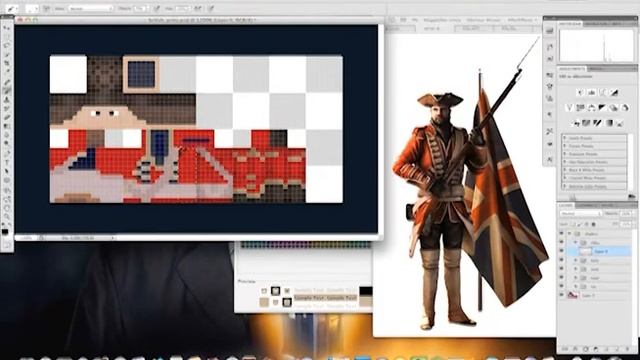Add a Brightness/Contrast adjustment
Viewport: 640px width, 360px height.
581,93
